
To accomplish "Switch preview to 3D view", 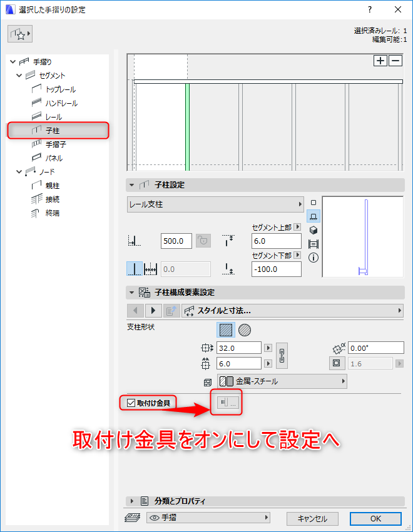I will tap(314, 231).
